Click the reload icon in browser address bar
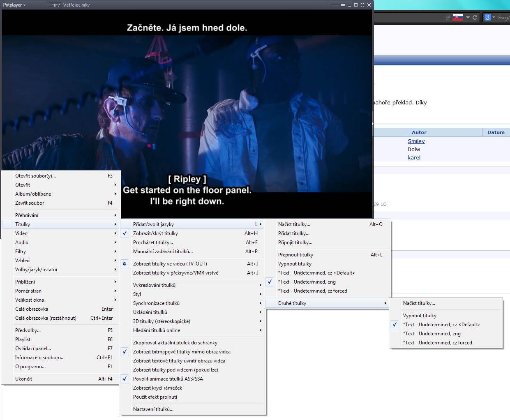 pyautogui.click(x=475, y=17)
